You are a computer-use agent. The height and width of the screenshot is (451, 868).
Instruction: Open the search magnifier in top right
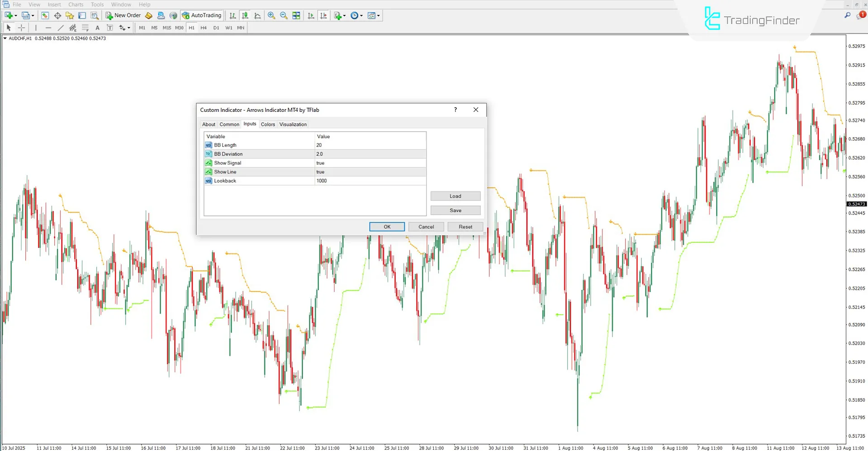[x=847, y=15]
